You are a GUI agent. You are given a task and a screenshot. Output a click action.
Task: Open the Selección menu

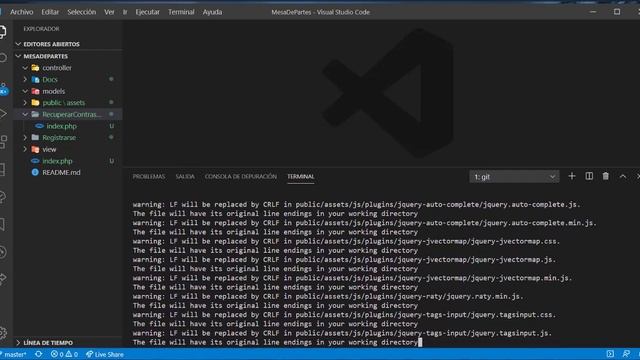[x=82, y=12]
